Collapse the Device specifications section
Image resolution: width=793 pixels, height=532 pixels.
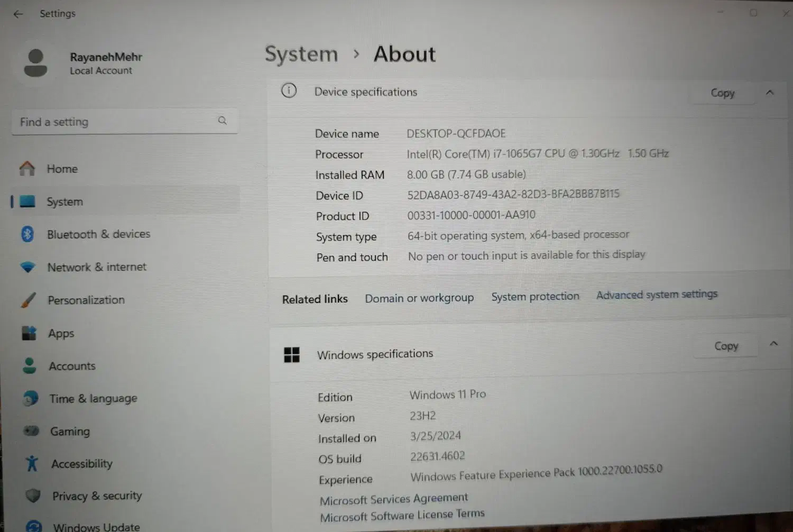tap(770, 93)
